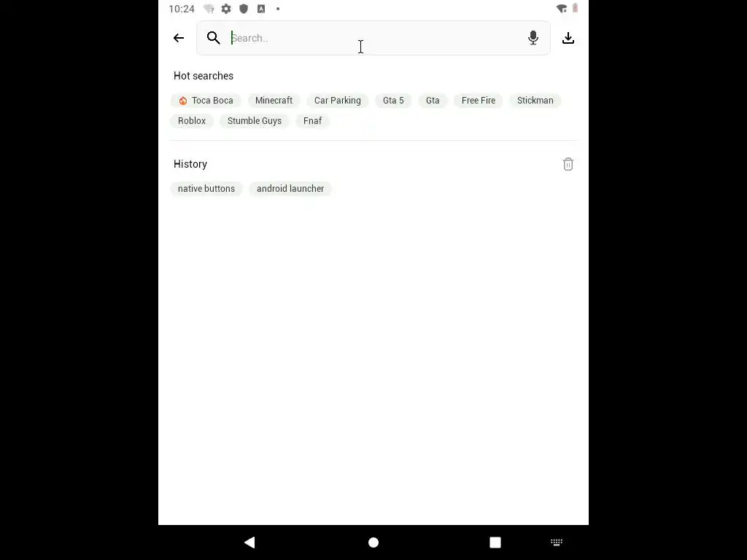The image size is (747, 560).
Task: Tap Android back navigation triangle
Action: point(249,542)
